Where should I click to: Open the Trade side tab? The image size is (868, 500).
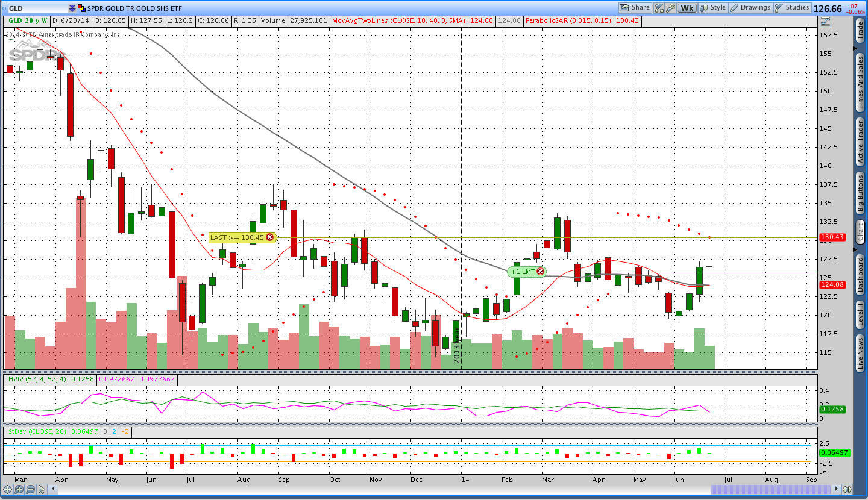860,31
